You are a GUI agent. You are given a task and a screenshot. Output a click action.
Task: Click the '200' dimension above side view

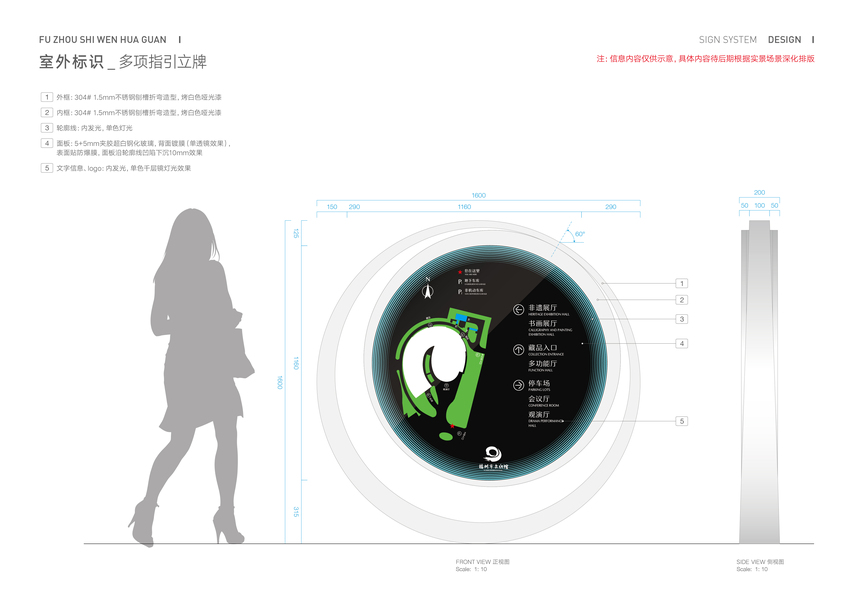(x=760, y=193)
